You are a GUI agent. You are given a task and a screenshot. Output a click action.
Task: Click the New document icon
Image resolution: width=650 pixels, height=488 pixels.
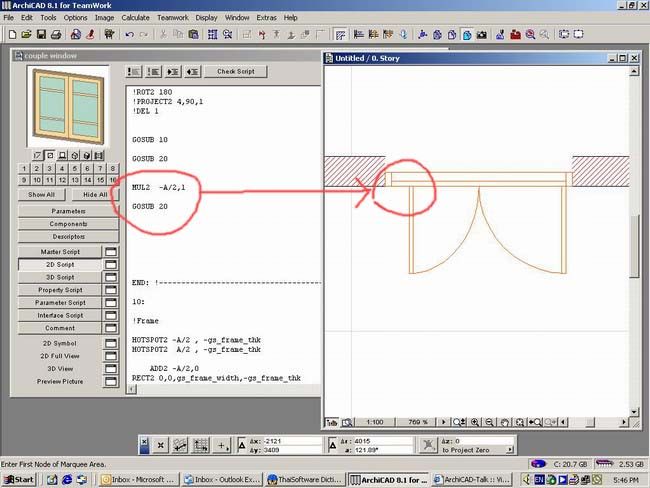click(x=12, y=34)
